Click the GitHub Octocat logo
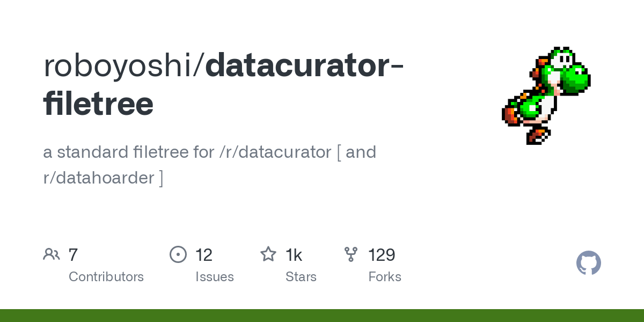 589,263
